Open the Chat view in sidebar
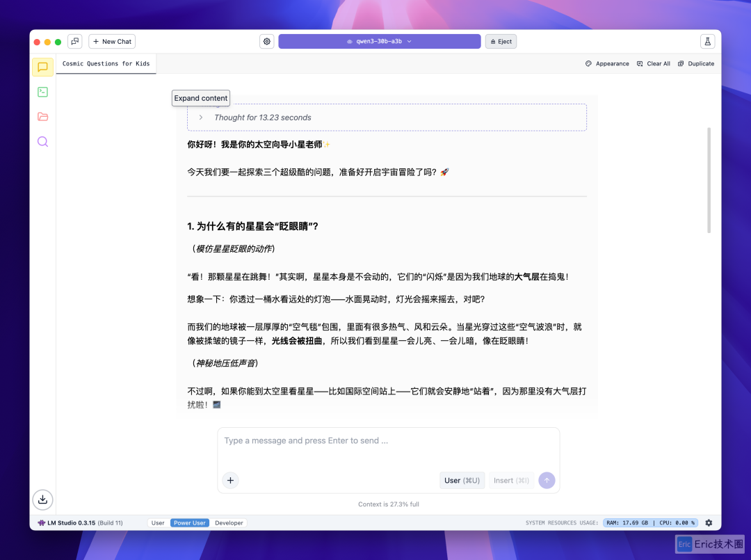 42,67
